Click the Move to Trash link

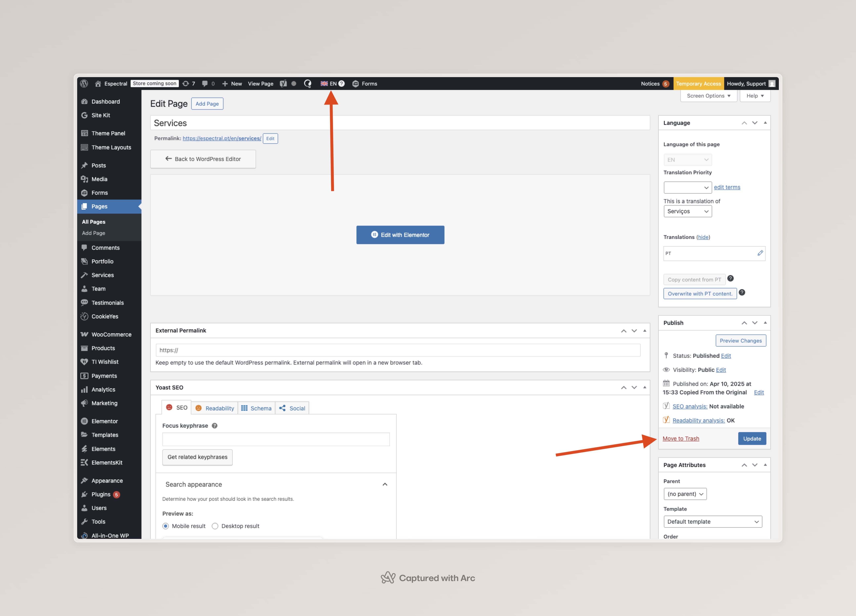[x=681, y=438]
